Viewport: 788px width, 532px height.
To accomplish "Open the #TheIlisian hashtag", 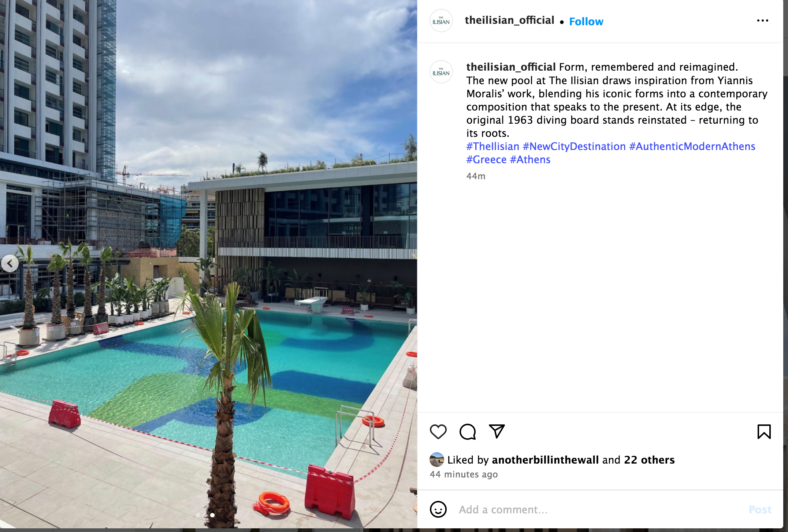I will 492,146.
